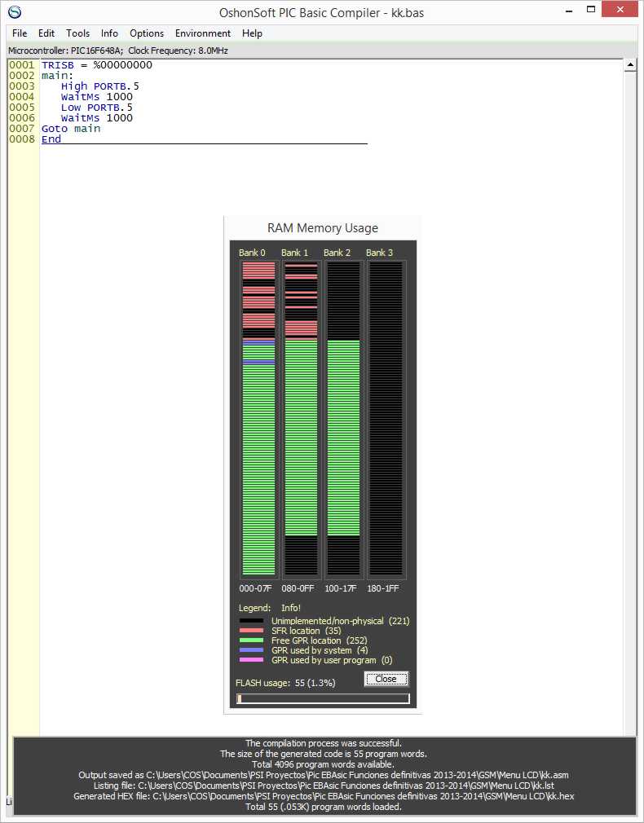Click the 'FLASH usage: 55 (1.3%)' text
Image resolution: width=644 pixels, height=823 pixels.
286,683
